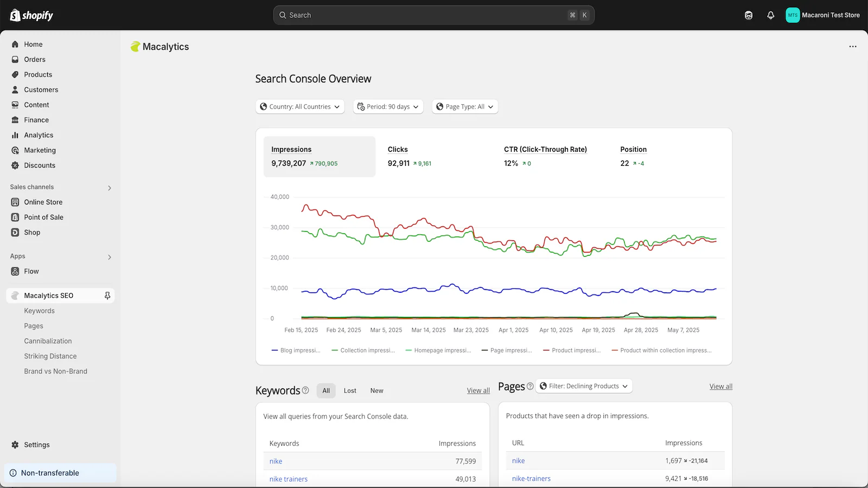Click the Point of Sale icon

(x=15, y=217)
